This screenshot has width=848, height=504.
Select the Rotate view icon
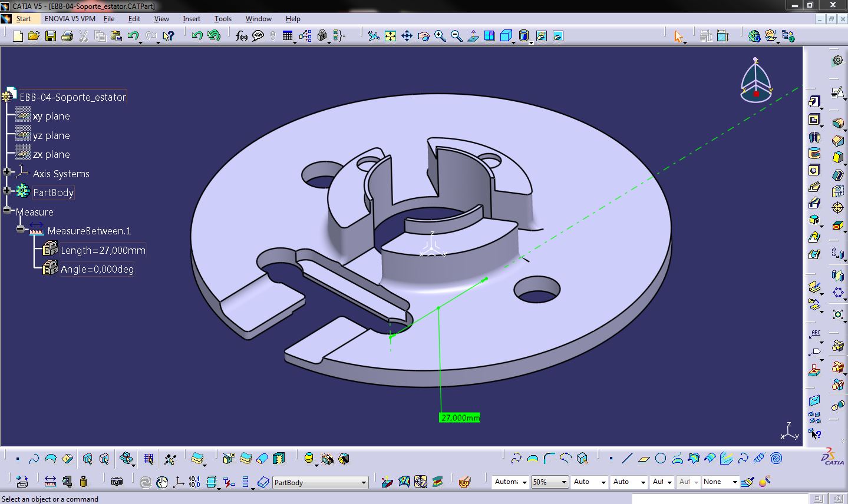point(423,36)
